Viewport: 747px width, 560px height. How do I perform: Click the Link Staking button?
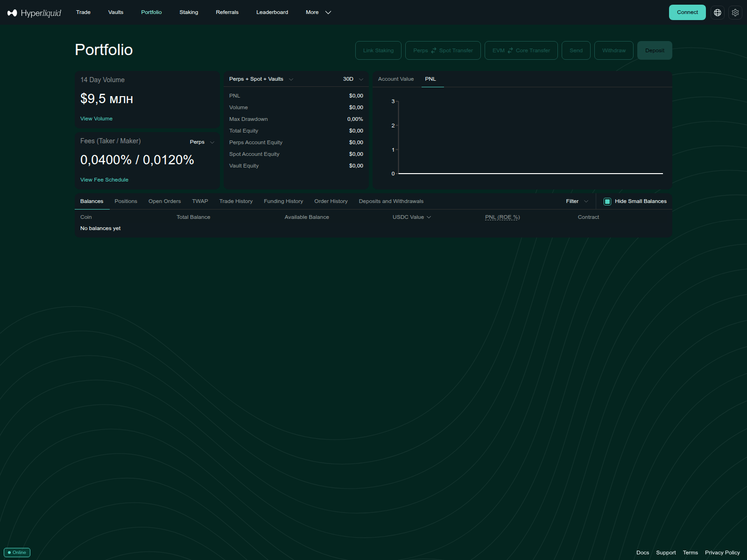379,50
